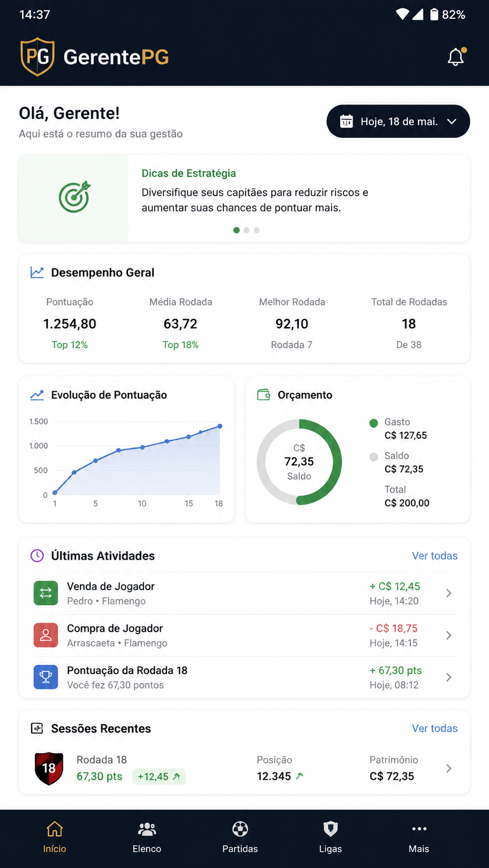The image size is (489, 868).
Task: Click the +12,45 green badge
Action: click(159, 777)
